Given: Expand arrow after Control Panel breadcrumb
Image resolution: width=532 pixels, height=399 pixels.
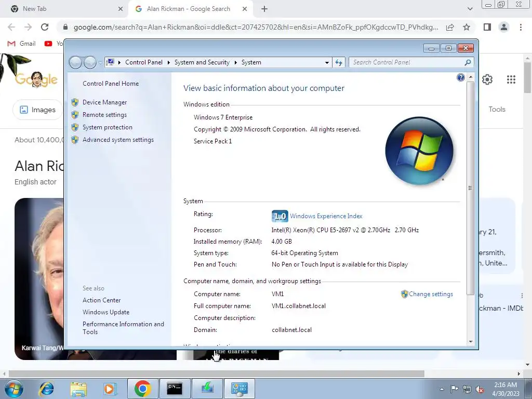Looking at the screenshot, I should pos(169,62).
